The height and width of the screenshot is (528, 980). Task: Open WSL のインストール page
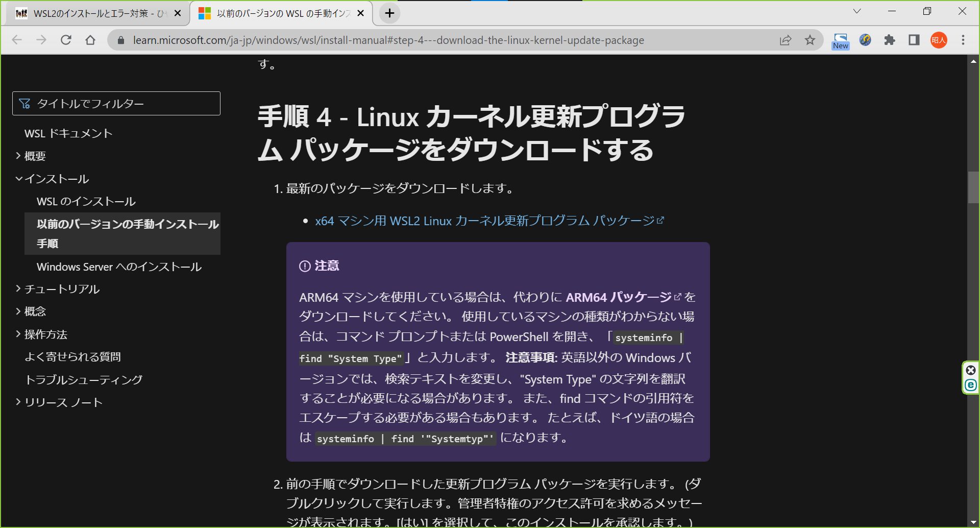(x=86, y=201)
